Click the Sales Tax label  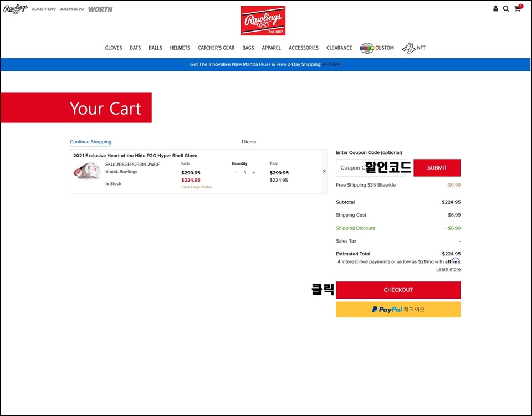[346, 241]
